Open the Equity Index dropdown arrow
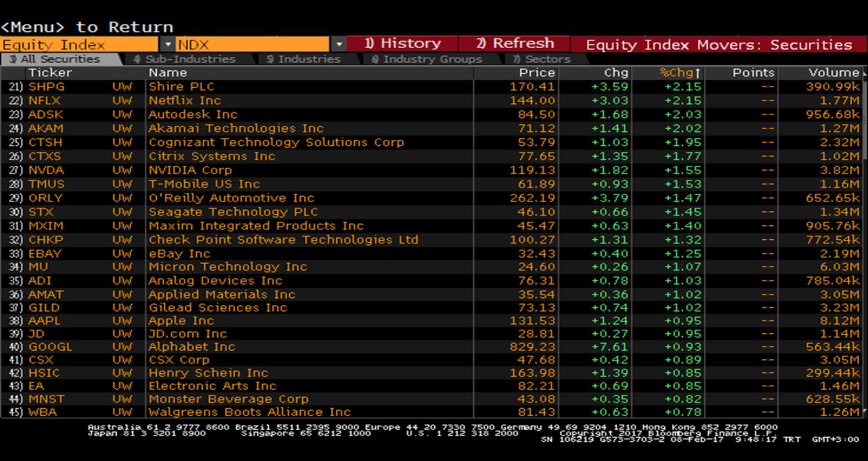 click(x=167, y=45)
